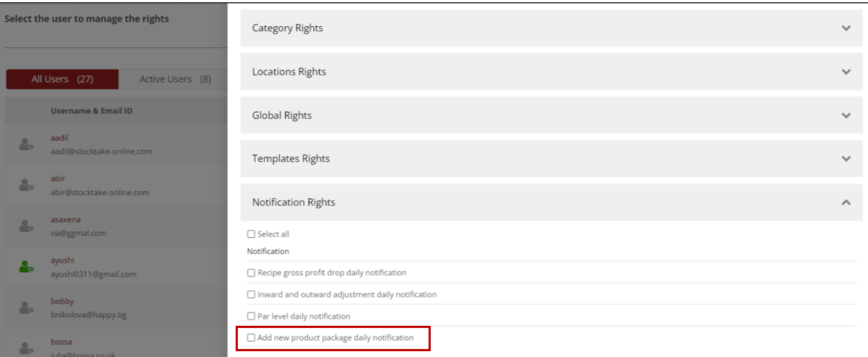Expand the Templates Rights section chevron

(846, 159)
